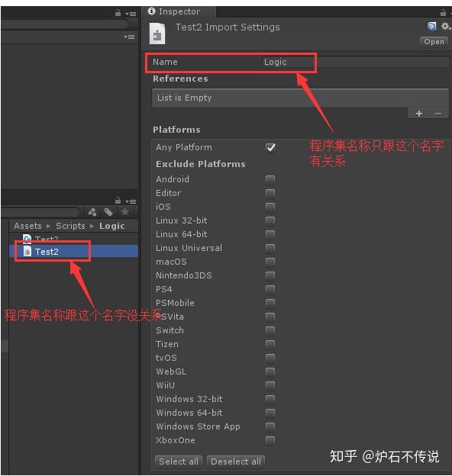
Task: Toggle the Windows 64-bit checkbox
Action: click(270, 413)
